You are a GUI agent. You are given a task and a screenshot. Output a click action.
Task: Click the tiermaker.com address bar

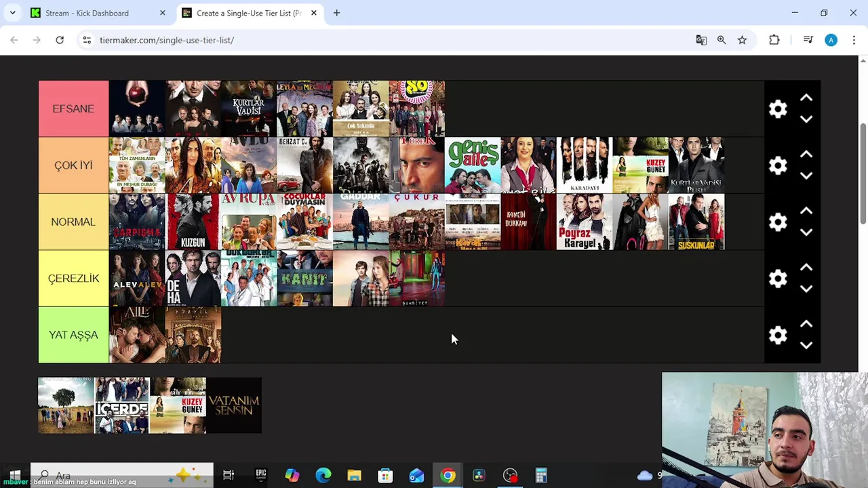387,40
